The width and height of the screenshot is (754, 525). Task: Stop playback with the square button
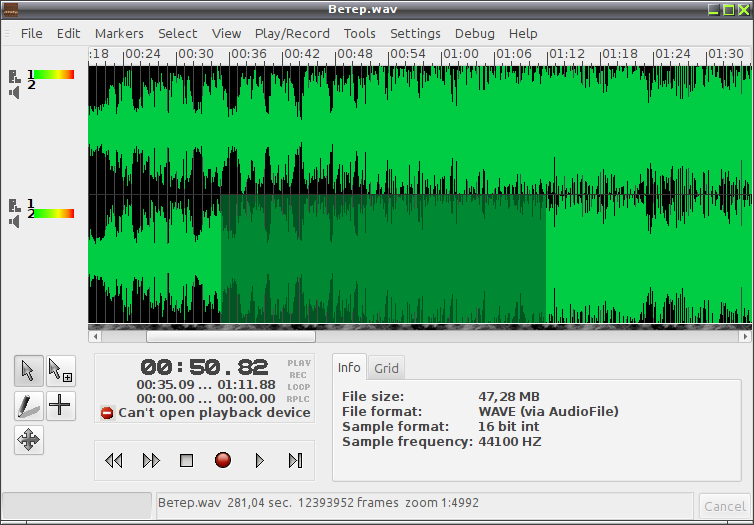pyautogui.click(x=186, y=461)
